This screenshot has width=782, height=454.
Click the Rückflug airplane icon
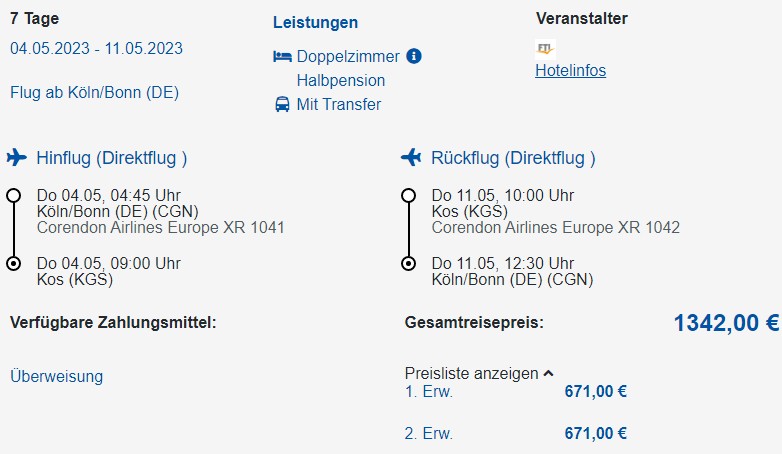[411, 158]
